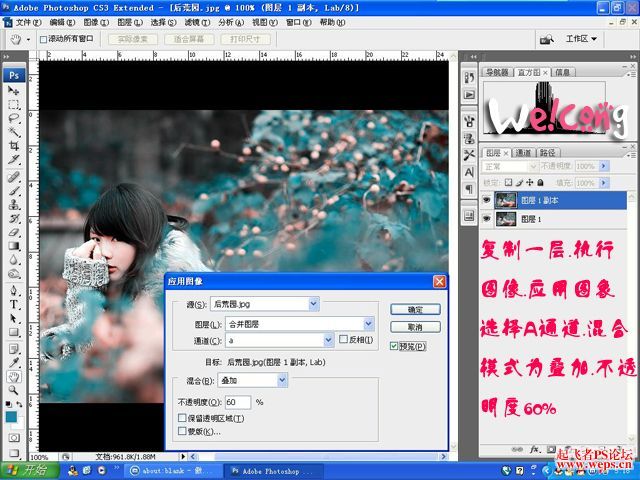Open the Paragraph panel icon

(x=470, y=187)
